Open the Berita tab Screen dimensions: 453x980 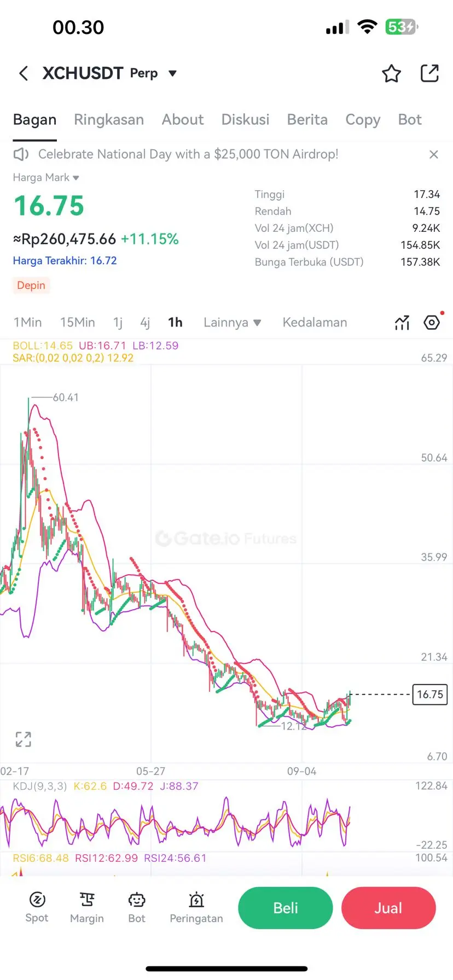(x=307, y=120)
